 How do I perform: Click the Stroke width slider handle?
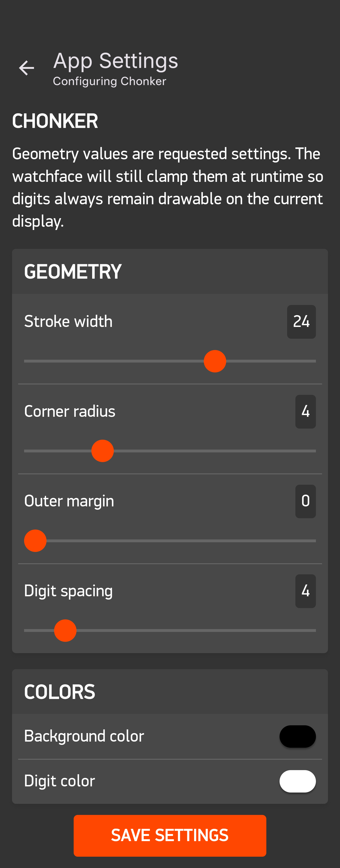pyautogui.click(x=215, y=361)
